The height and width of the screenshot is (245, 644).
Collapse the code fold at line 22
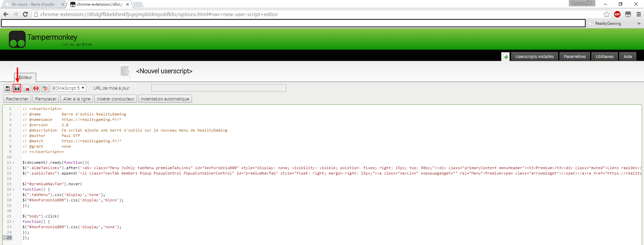(14, 222)
